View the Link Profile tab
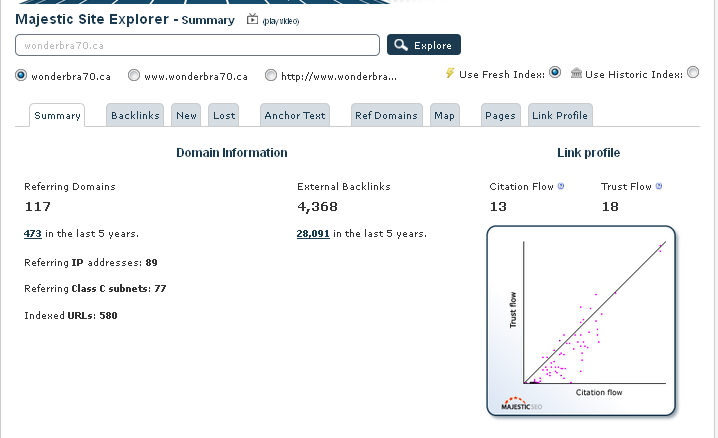This screenshot has width=718, height=438. [560, 115]
